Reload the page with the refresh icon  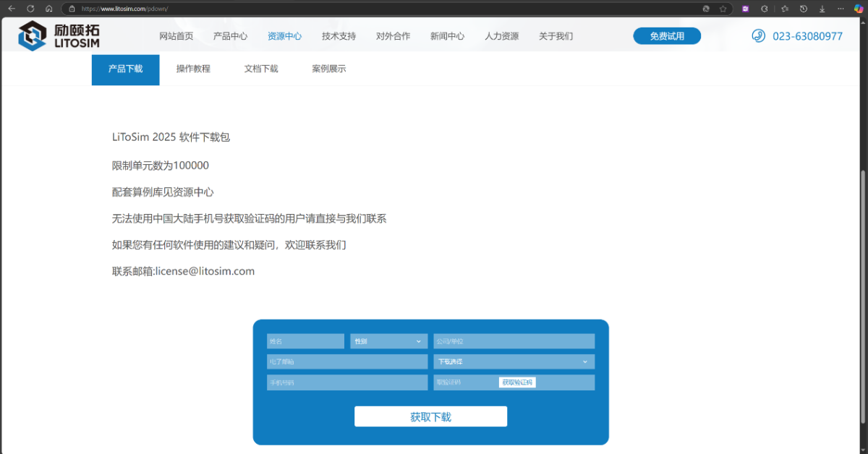(x=30, y=9)
